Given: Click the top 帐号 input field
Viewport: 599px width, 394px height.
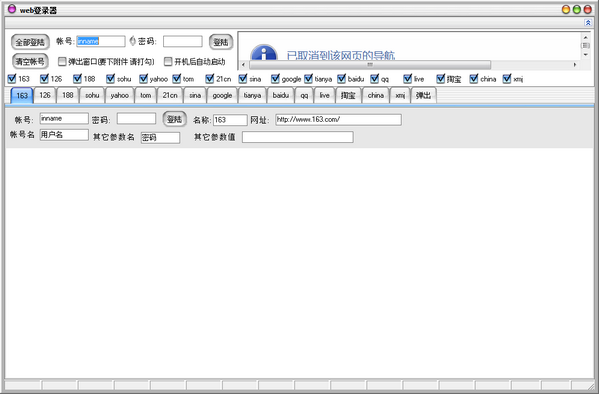Looking at the screenshot, I should click(x=101, y=41).
